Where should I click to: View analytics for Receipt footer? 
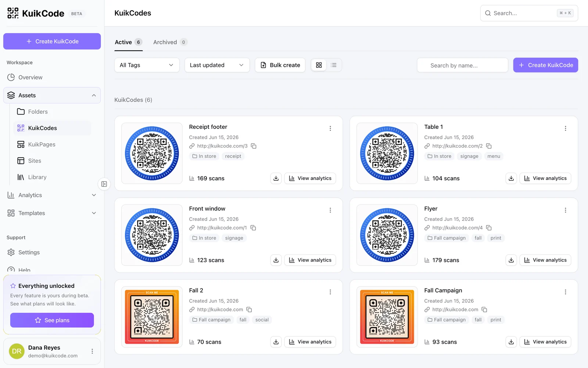(x=310, y=178)
